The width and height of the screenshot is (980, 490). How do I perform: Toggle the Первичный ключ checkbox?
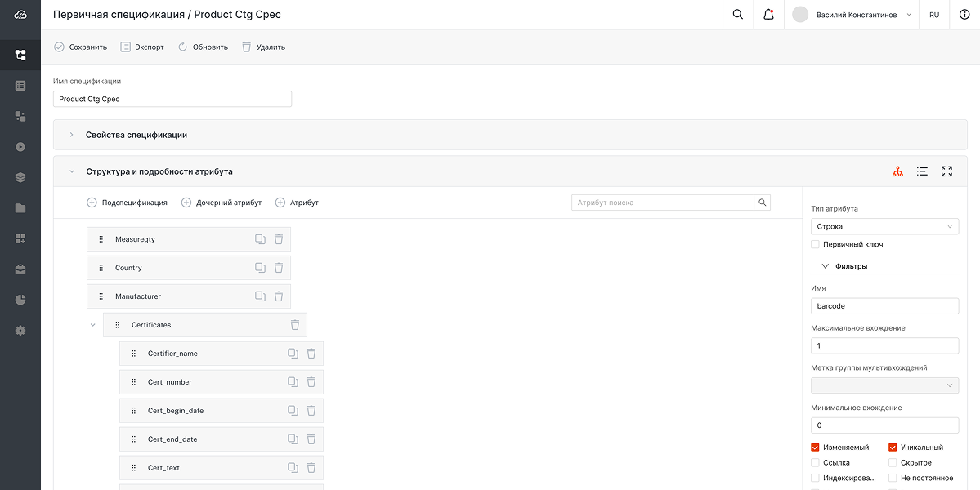tap(815, 244)
